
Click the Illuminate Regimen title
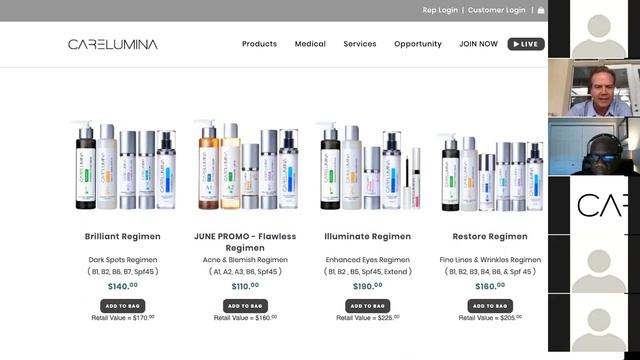pyautogui.click(x=367, y=236)
